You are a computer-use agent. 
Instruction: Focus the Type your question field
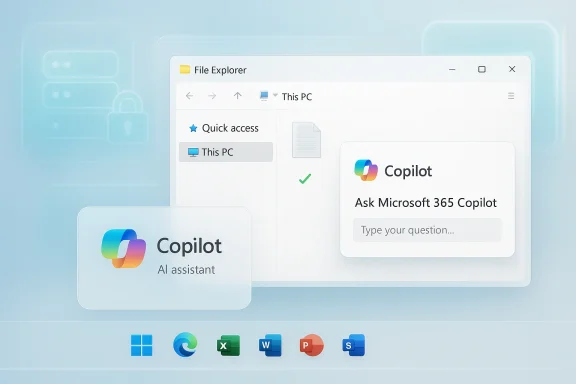pyautogui.click(x=427, y=230)
